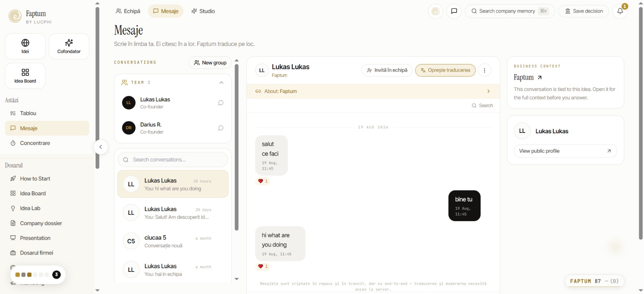
Task: Toggle Oprește traducerea button
Action: [x=445, y=70]
